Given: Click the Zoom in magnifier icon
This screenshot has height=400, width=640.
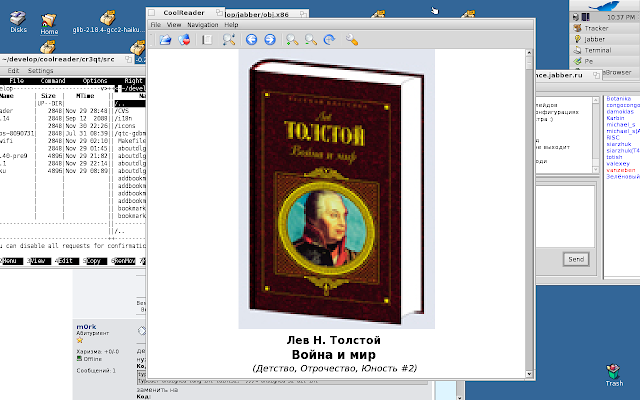Looking at the screenshot, I should pyautogui.click(x=292, y=40).
